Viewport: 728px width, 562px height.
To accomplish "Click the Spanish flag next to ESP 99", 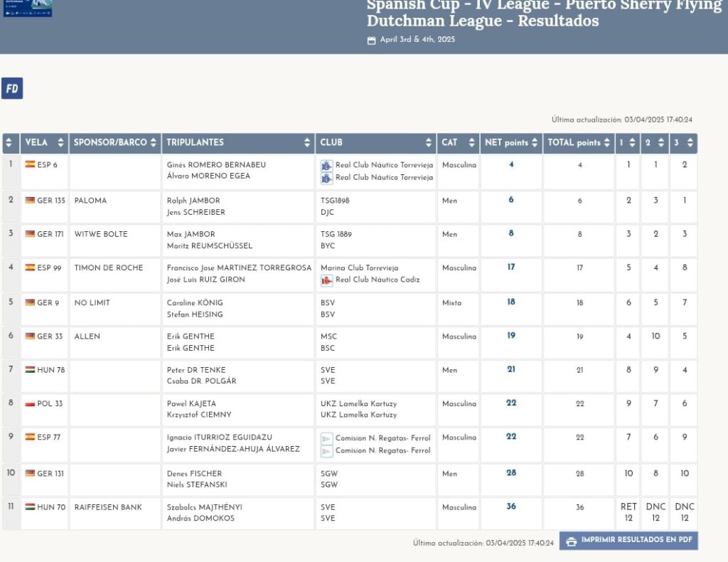I will (30, 267).
